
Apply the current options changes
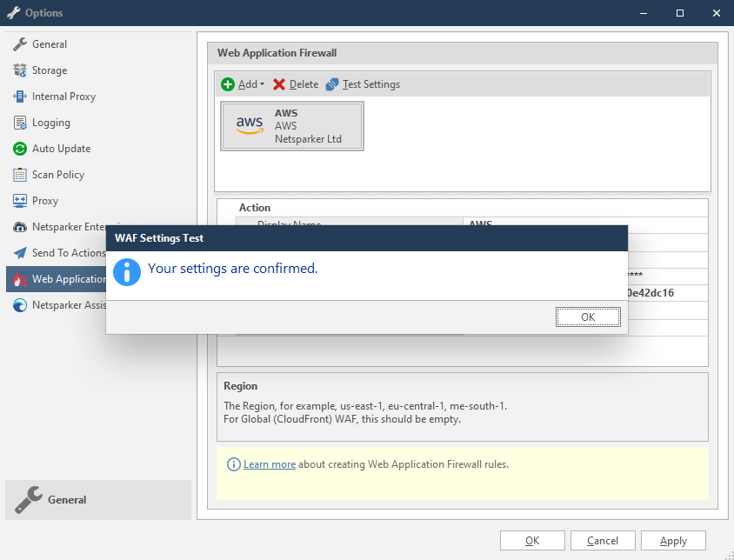point(673,540)
